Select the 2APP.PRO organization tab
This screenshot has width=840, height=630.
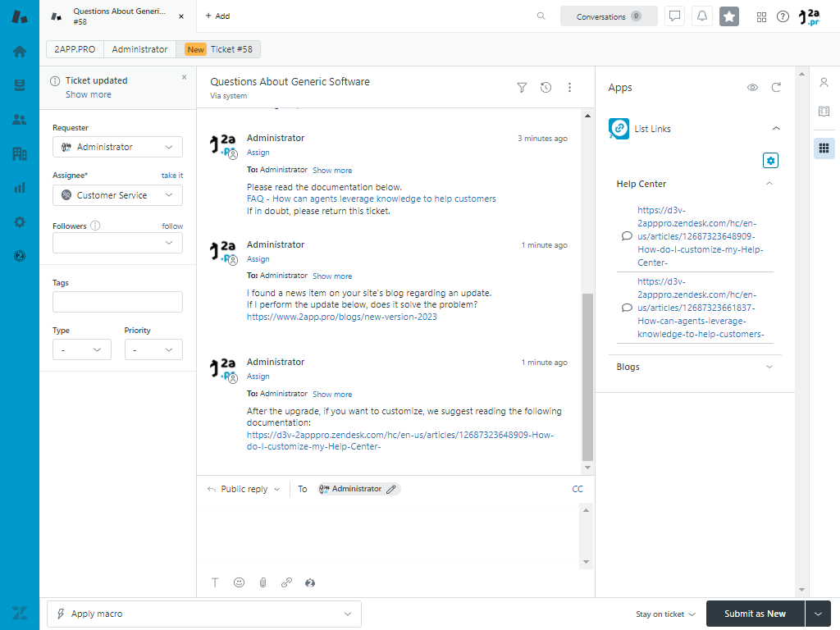[x=75, y=49]
